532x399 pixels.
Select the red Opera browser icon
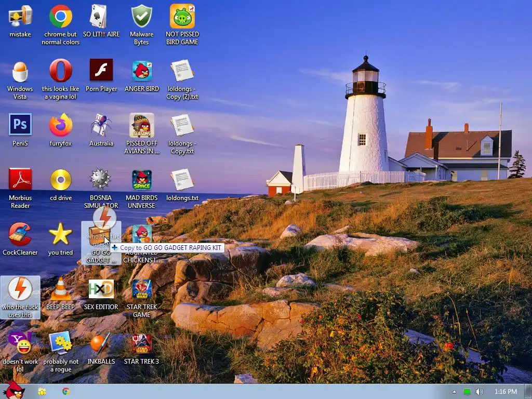tap(60, 71)
